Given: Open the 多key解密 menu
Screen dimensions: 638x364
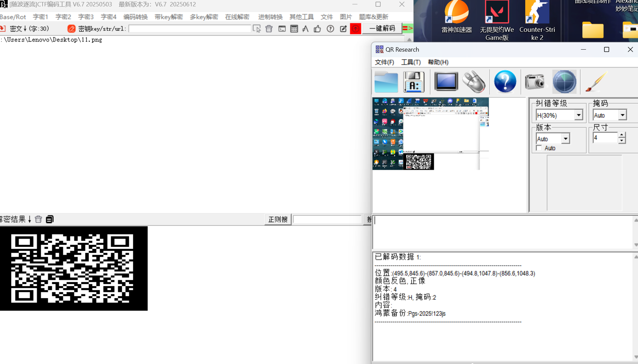Looking at the screenshot, I should pos(204,17).
